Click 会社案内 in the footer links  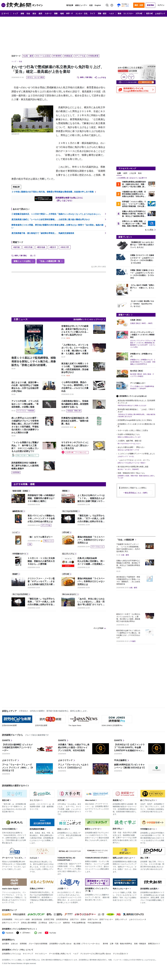pos(5,943)
